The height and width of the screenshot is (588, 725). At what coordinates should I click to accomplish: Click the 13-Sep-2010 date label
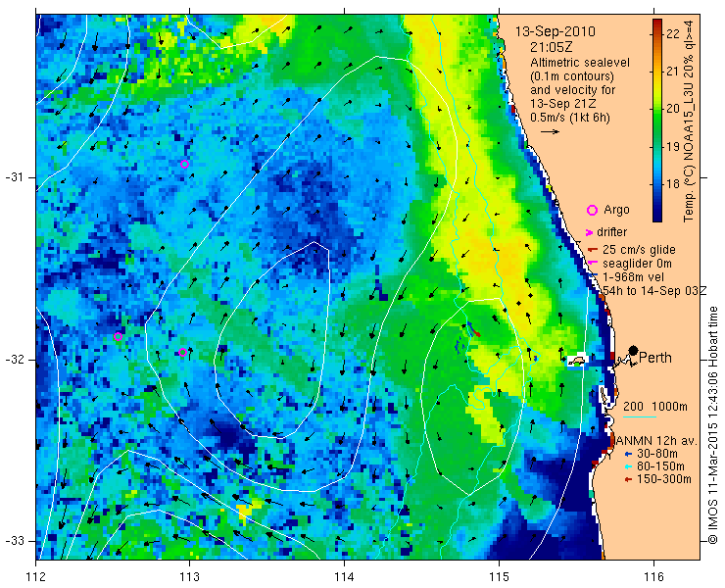[x=556, y=31]
